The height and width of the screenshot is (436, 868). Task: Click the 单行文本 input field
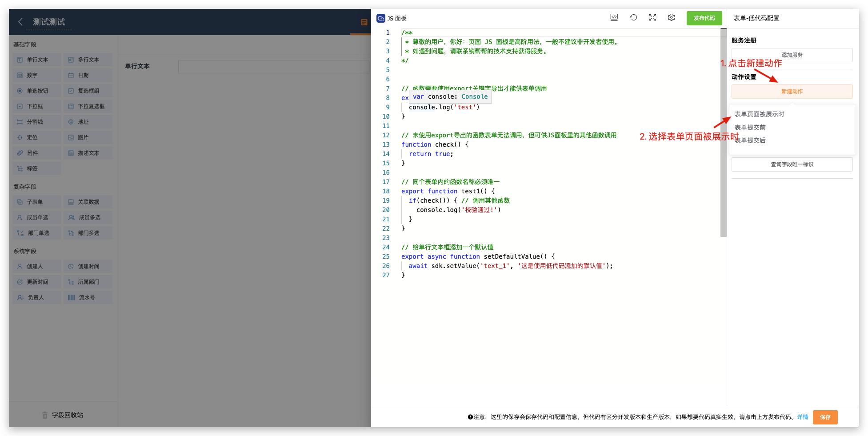point(273,67)
